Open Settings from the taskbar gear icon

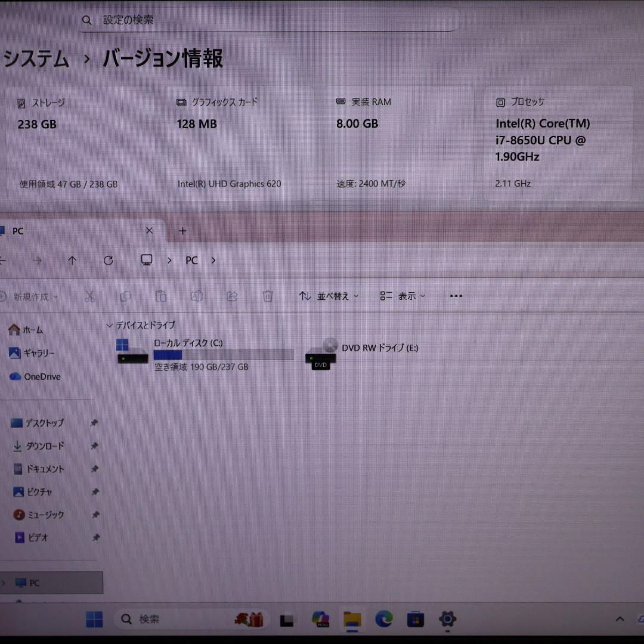click(x=447, y=620)
